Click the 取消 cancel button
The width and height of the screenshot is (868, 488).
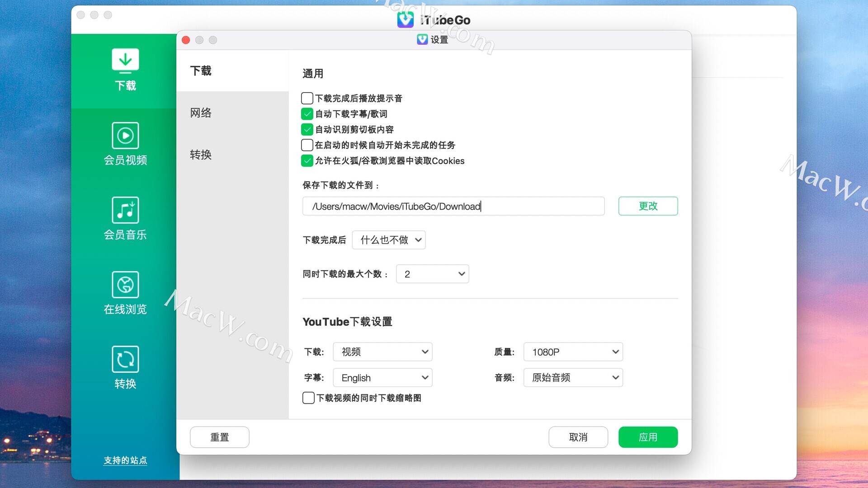578,437
